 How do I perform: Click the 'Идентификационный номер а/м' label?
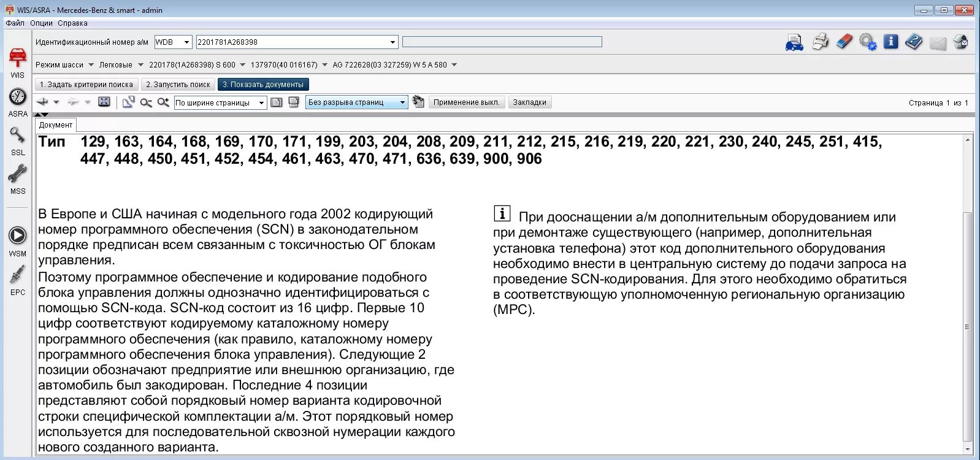pyautogui.click(x=92, y=42)
